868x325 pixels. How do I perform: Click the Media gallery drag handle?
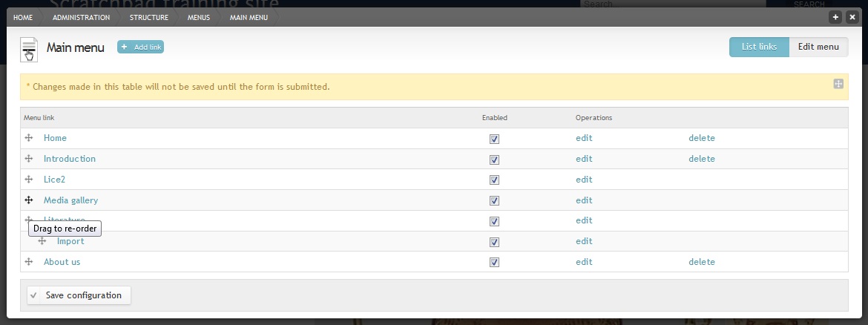point(29,200)
